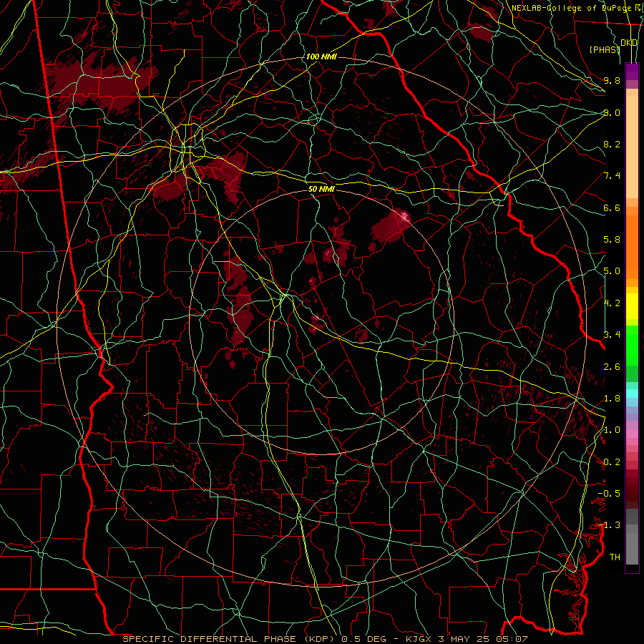Click the 5.8 scale label
This screenshot has height=644, width=644.
612,240
